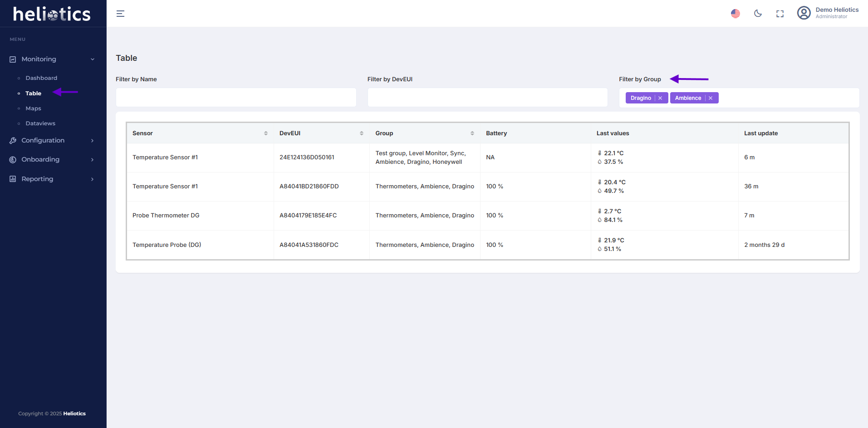
Task: Click the 21.9 °C temperature value
Action: 614,241
